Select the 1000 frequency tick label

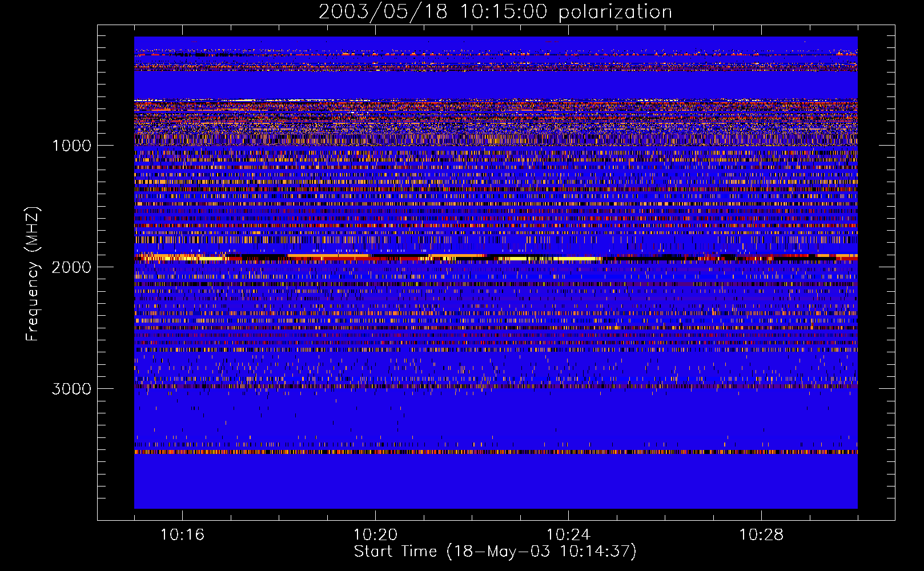[71, 146]
